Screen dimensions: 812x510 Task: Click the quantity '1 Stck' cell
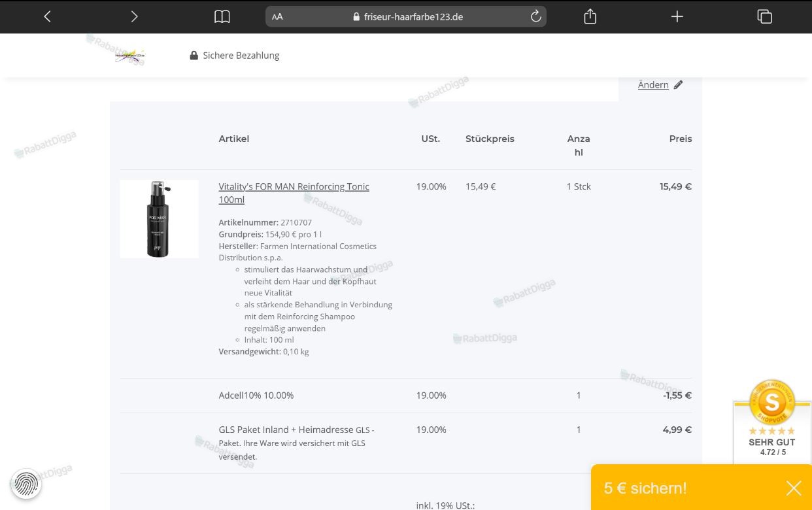(579, 186)
